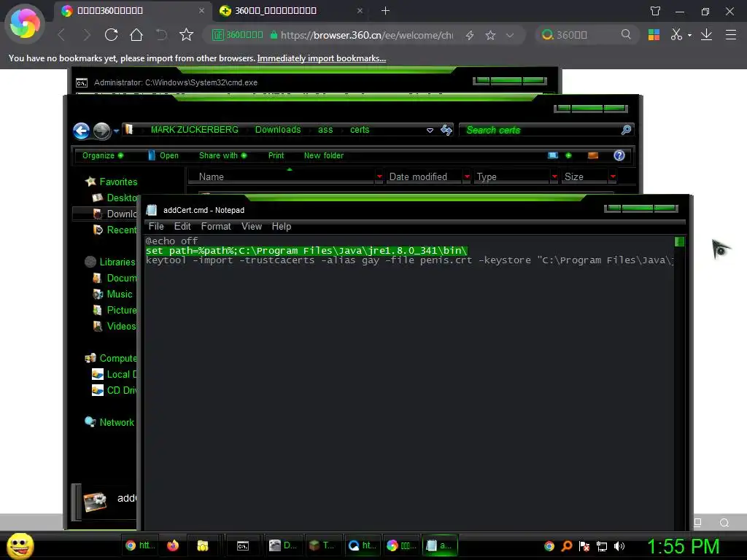Click Downloads in Explorer breadcrumb
The image size is (747, 560).
[x=278, y=130]
